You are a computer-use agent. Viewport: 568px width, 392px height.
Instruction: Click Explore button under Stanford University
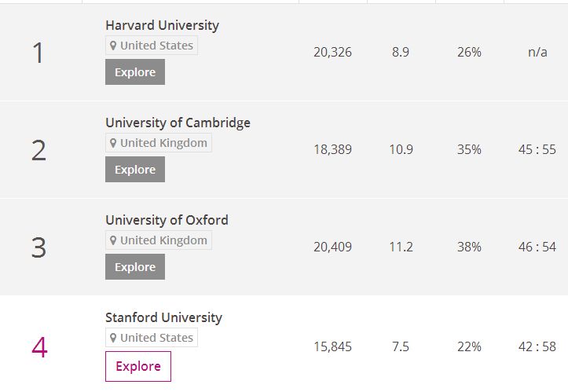tap(138, 366)
